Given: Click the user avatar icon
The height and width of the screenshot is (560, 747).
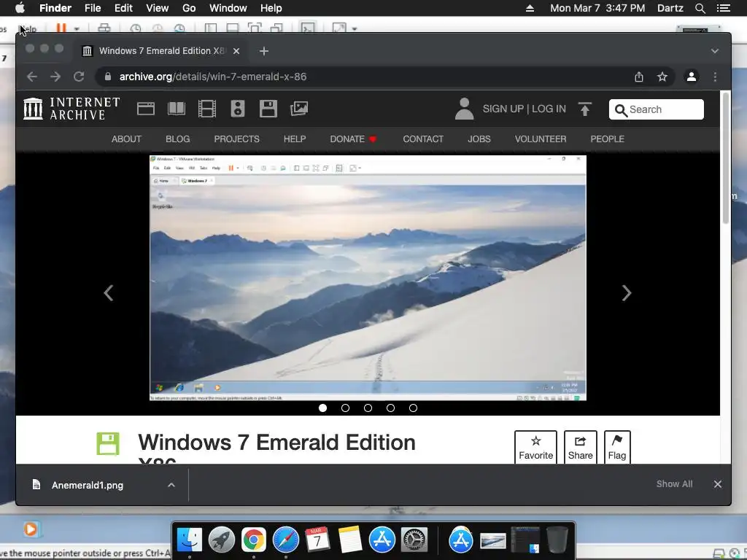Looking at the screenshot, I should click(464, 109).
